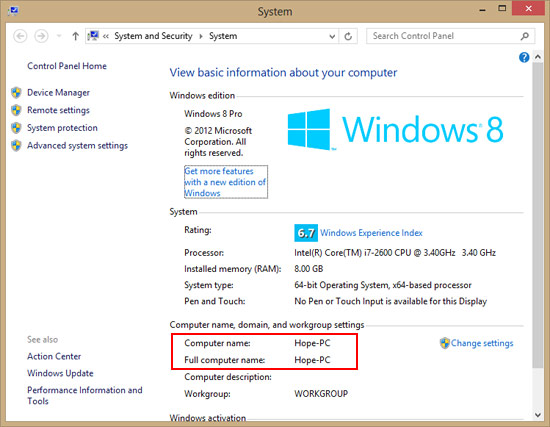Image resolution: width=550 pixels, height=427 pixels.
Task: Click the Control Panel icon in the address bar
Action: (93, 36)
